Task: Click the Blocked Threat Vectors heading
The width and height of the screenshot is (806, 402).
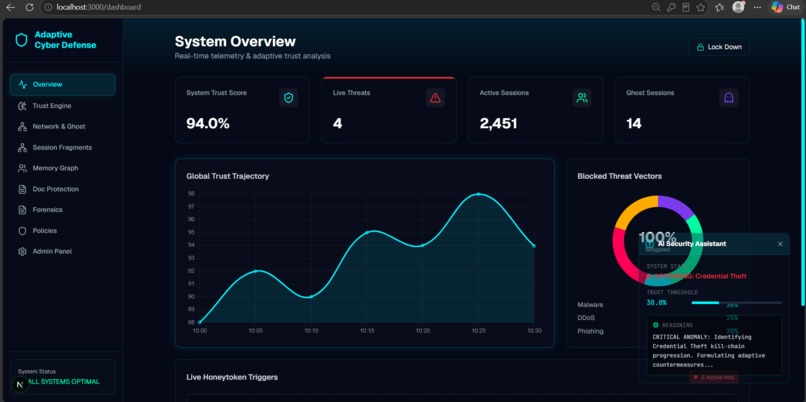Action: (x=619, y=176)
